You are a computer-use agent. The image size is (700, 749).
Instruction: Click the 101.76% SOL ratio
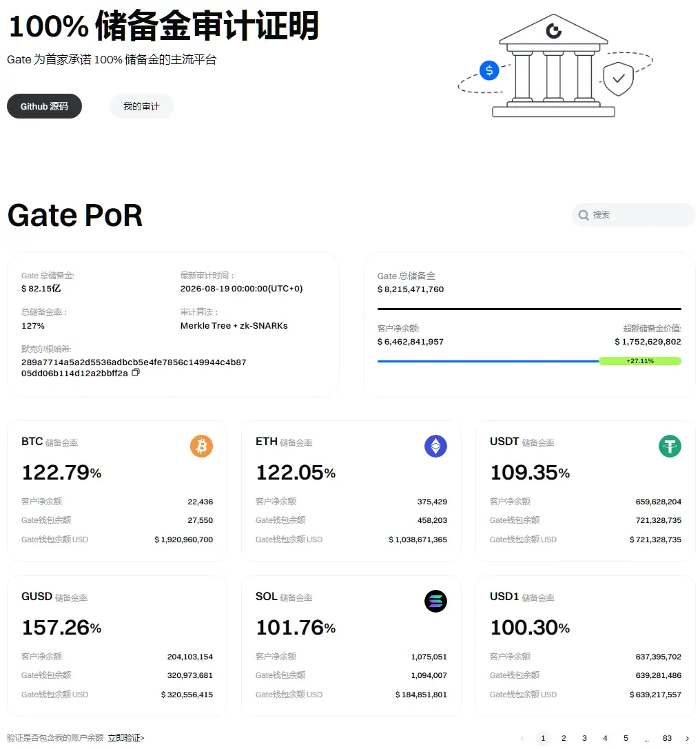[x=296, y=627]
